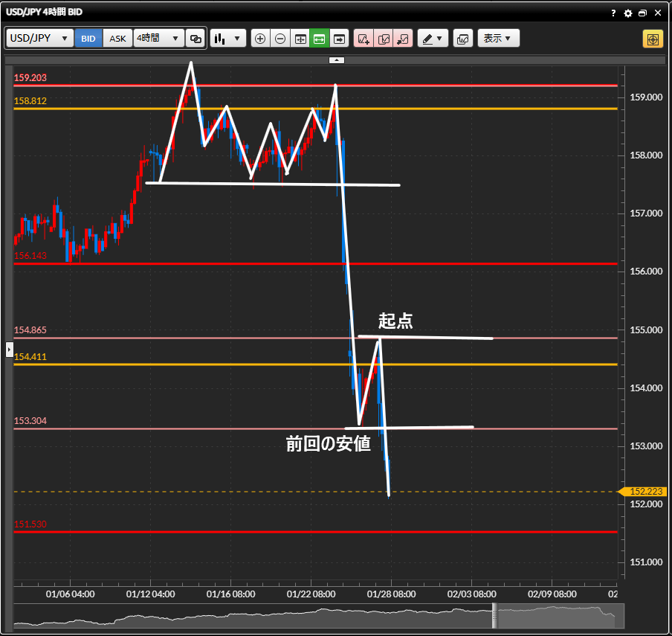This screenshot has height=636, width=672.
Task: Open the drawing pen tool menu
Action: click(433, 38)
